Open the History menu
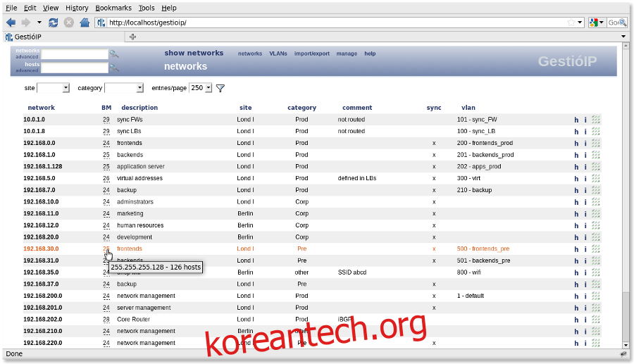 pyautogui.click(x=77, y=8)
